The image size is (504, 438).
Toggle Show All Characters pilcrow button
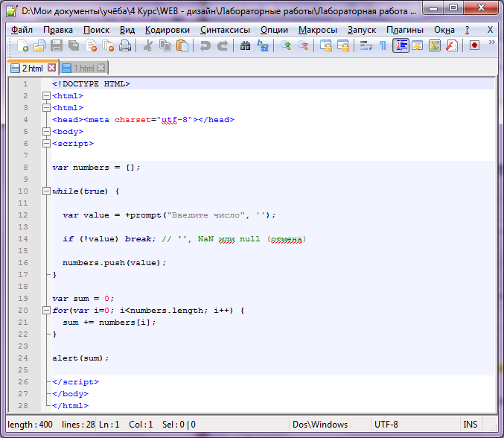[x=383, y=46]
